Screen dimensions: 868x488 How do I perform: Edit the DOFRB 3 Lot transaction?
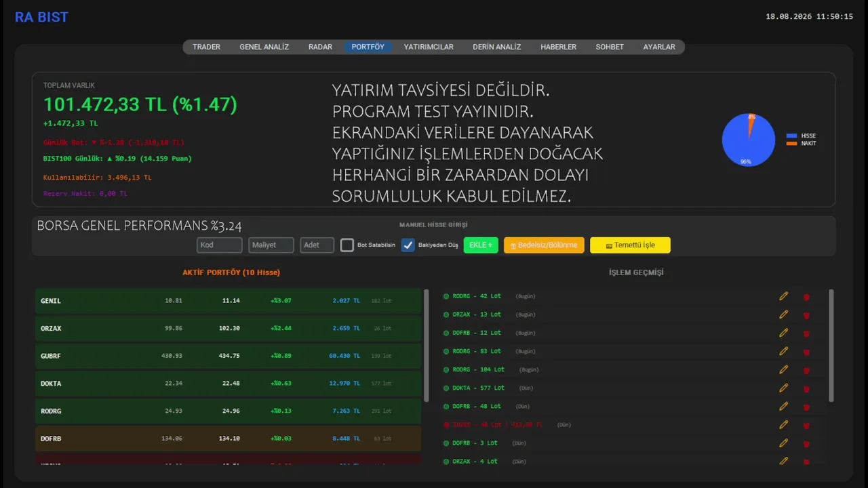783,443
